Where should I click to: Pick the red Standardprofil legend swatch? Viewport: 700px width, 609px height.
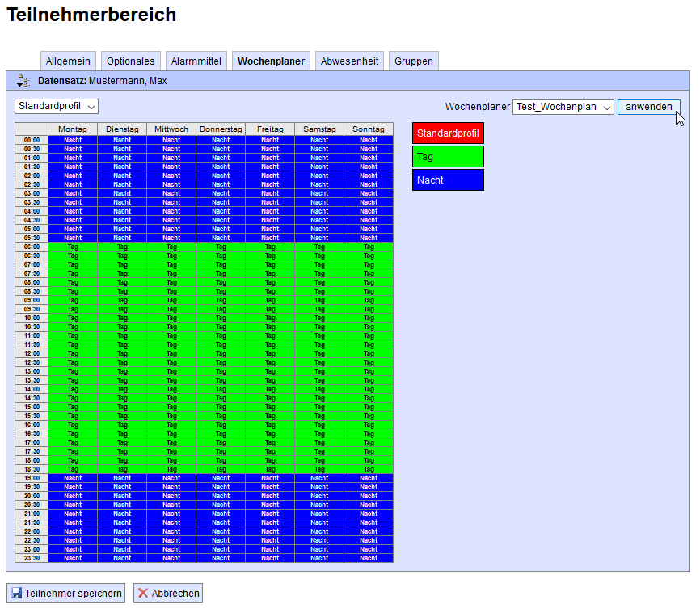point(448,133)
